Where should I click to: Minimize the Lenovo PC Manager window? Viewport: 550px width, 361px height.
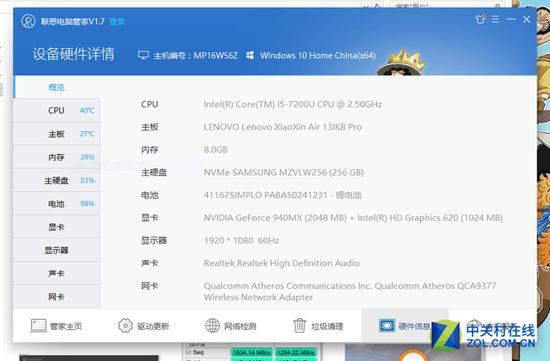[x=511, y=19]
